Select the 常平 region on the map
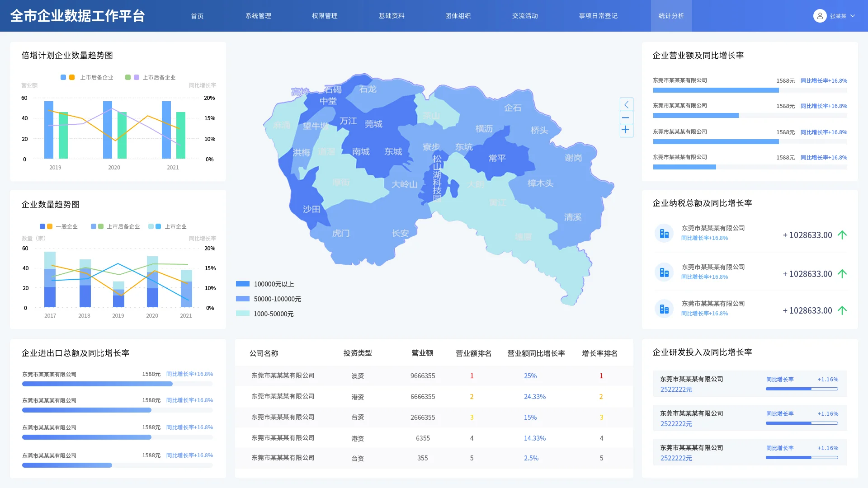This screenshot has height=488, width=868. (497, 159)
